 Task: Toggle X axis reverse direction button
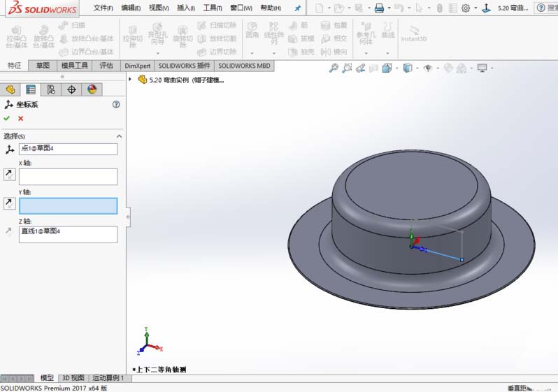click(10, 174)
